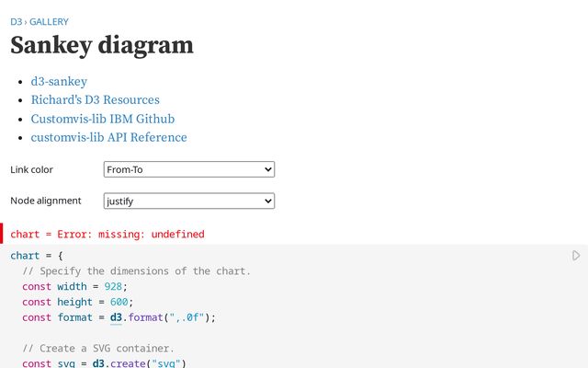Place cursor on height value 600

pyautogui.click(x=119, y=302)
